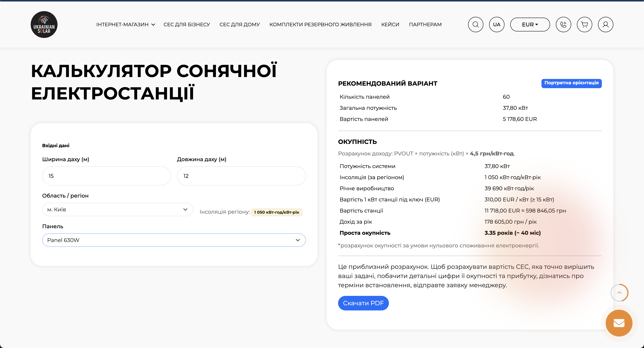Open the user account icon
Image resolution: width=644 pixels, height=348 pixels.
pos(605,25)
